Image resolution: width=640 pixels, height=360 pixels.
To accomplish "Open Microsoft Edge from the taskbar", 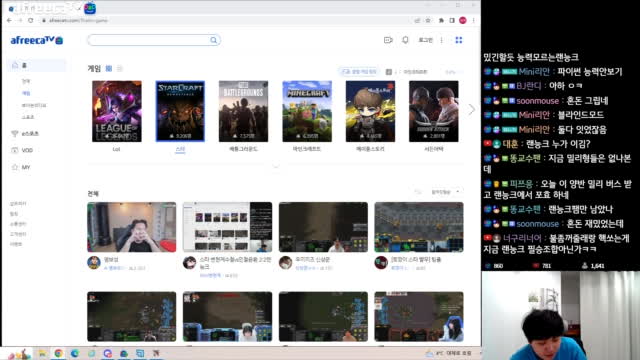I will click(x=75, y=353).
